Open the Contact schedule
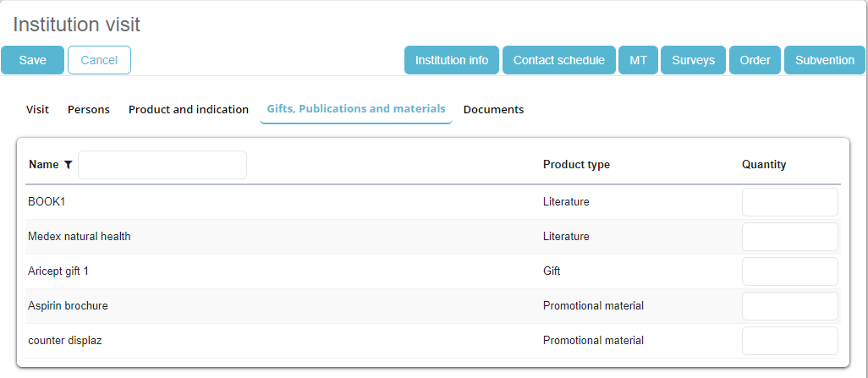The height and width of the screenshot is (378, 868). click(x=558, y=60)
